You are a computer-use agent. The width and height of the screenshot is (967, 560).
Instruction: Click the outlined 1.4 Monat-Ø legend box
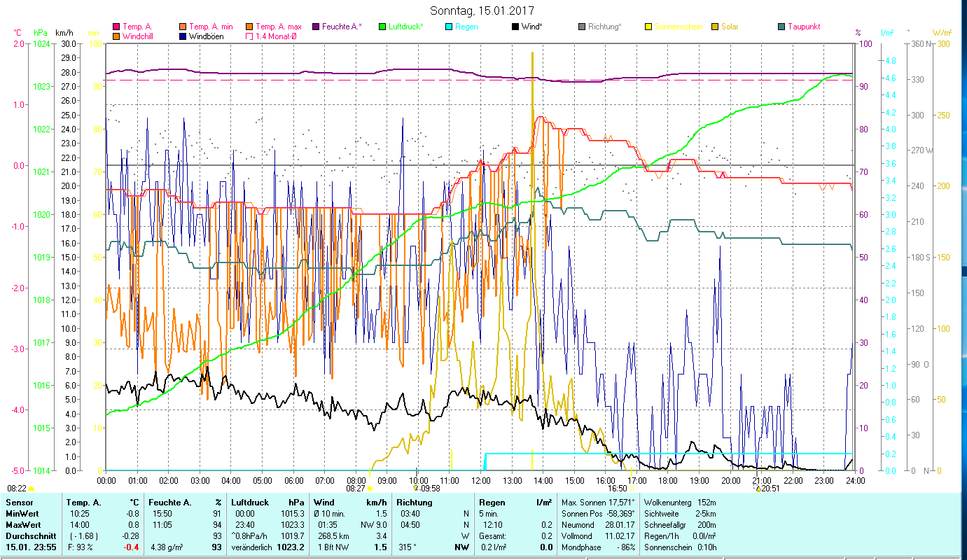point(249,36)
